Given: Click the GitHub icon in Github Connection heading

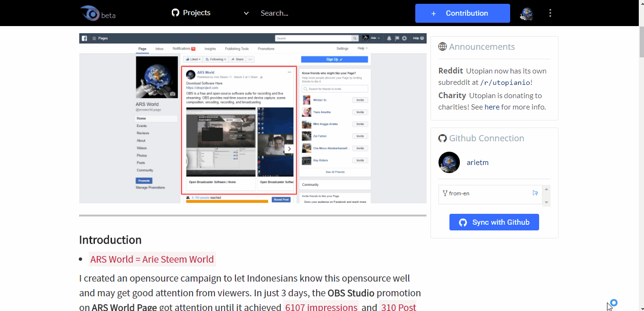Looking at the screenshot, I should point(442,138).
